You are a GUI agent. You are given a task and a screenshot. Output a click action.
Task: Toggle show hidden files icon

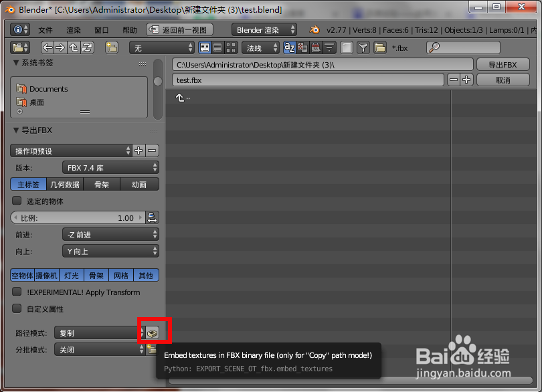coord(347,47)
